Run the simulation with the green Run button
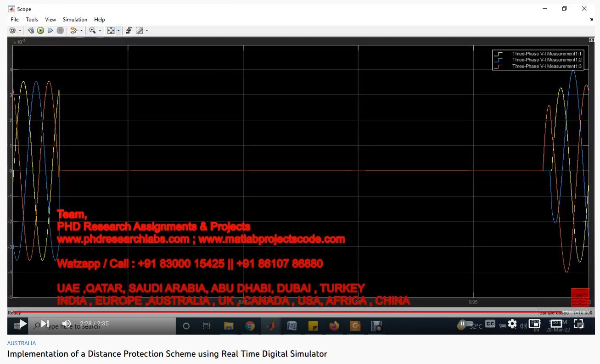600x364 pixels. pos(40,31)
